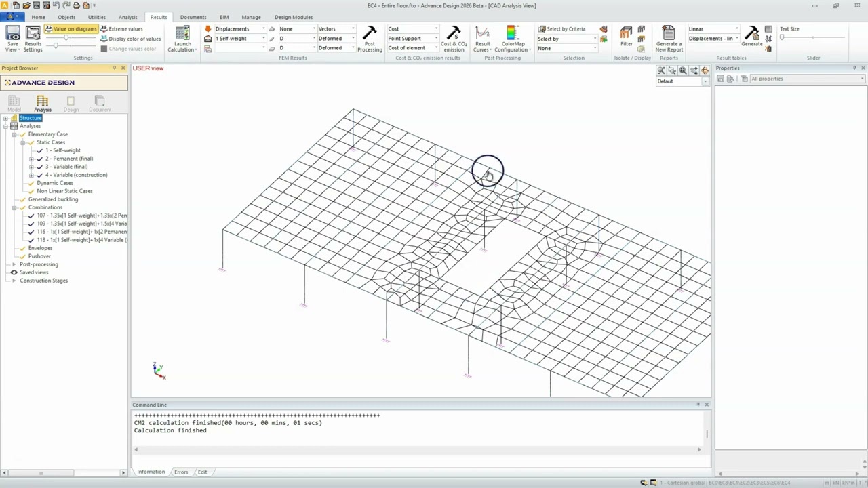This screenshot has height=488, width=868.
Task: Toggle the Saved views eye icon
Action: [x=14, y=272]
